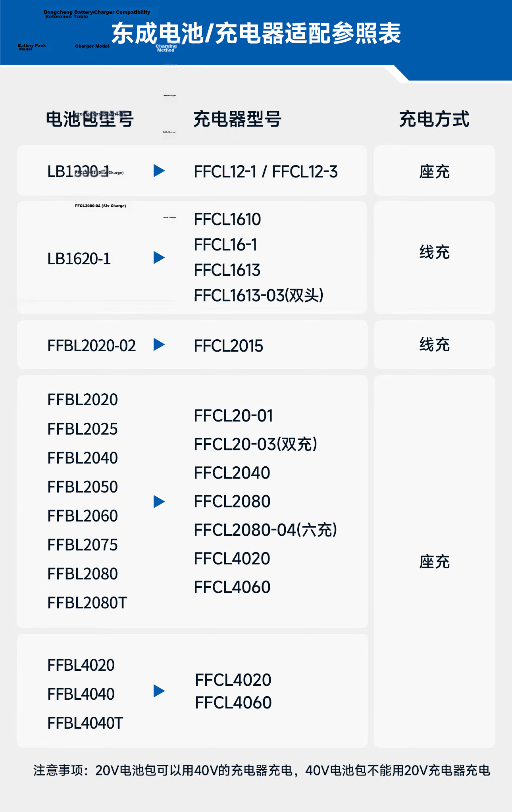
Task: Click the 注意事项 note at bottom
Action: point(262,770)
